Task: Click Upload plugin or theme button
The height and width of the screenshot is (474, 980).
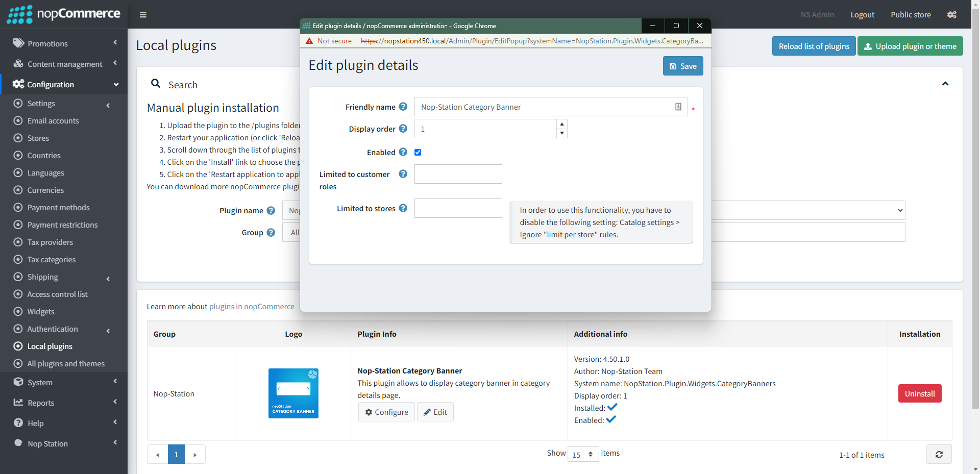Action: [x=910, y=46]
